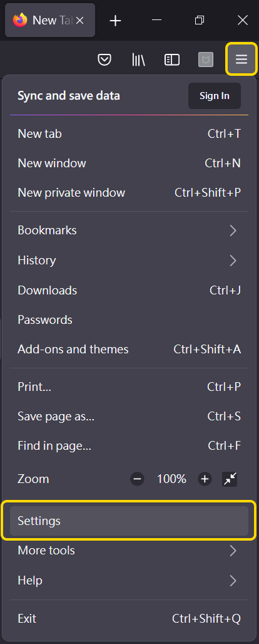Select Settings from the menu
This screenshot has width=259, height=644.
(129, 521)
